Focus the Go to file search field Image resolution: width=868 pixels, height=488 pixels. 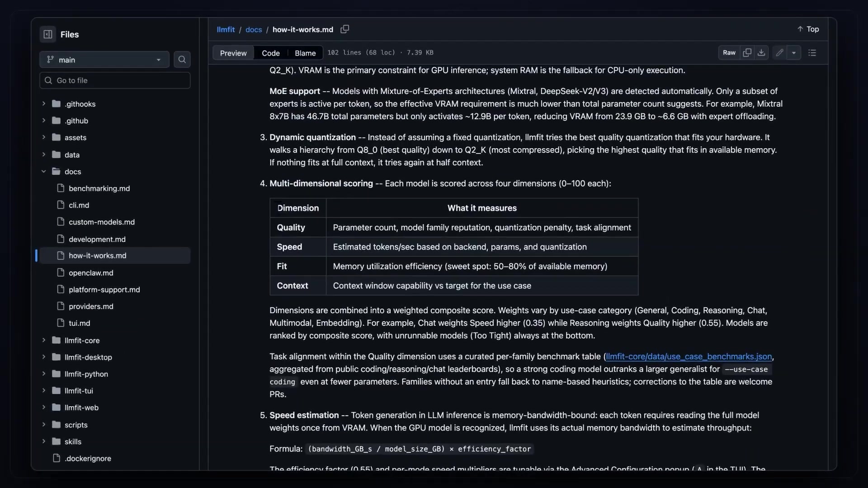[x=115, y=80]
